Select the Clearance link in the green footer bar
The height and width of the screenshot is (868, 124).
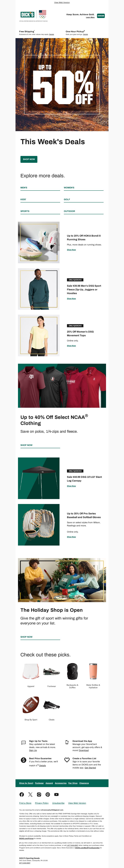click(84, 783)
